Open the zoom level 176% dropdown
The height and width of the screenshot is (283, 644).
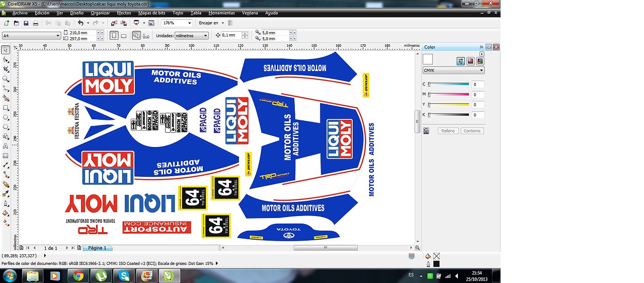[190, 23]
